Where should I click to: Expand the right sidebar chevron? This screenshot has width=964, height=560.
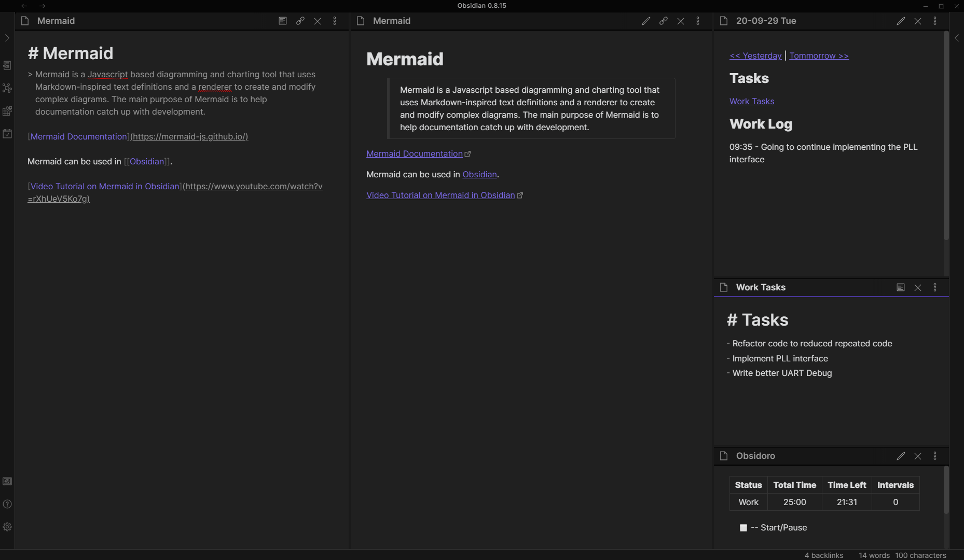pyautogui.click(x=957, y=37)
